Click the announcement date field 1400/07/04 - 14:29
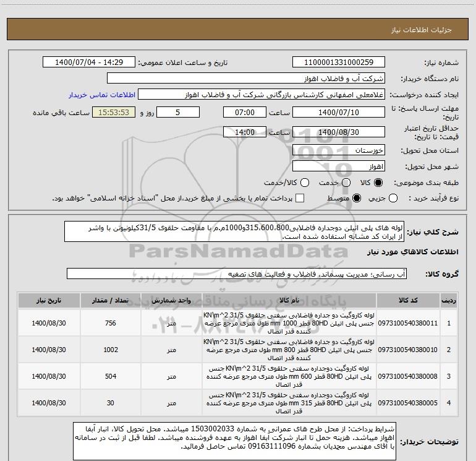Viewport: 476px width, 461px height. 89,62
